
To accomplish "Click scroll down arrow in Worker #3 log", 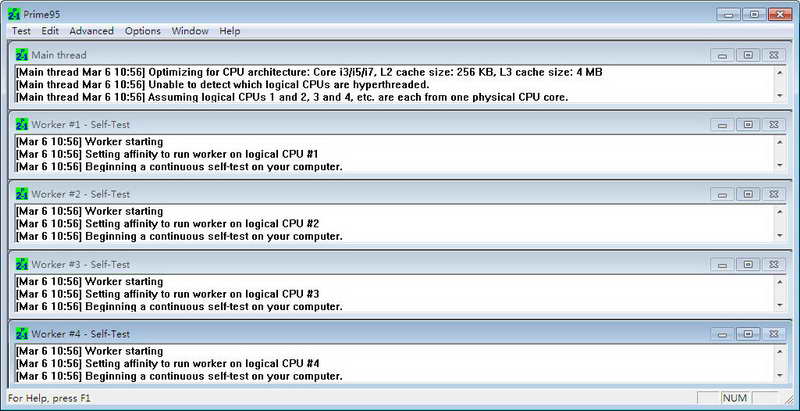I will (x=780, y=305).
